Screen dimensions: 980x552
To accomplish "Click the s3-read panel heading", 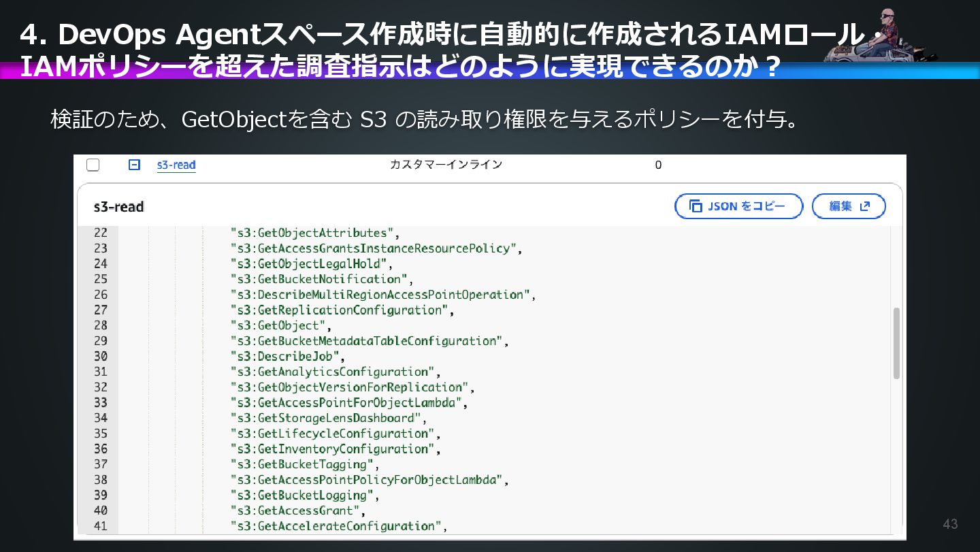I will point(118,206).
